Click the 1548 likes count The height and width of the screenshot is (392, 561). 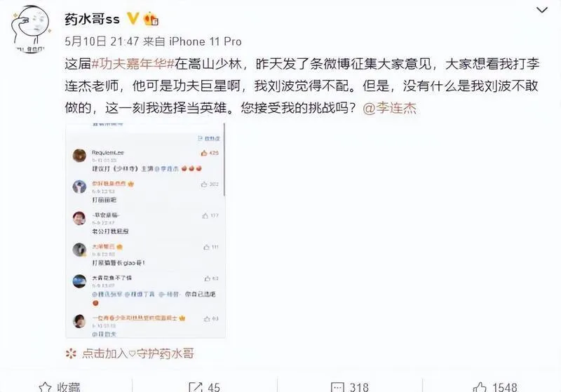[505, 387]
